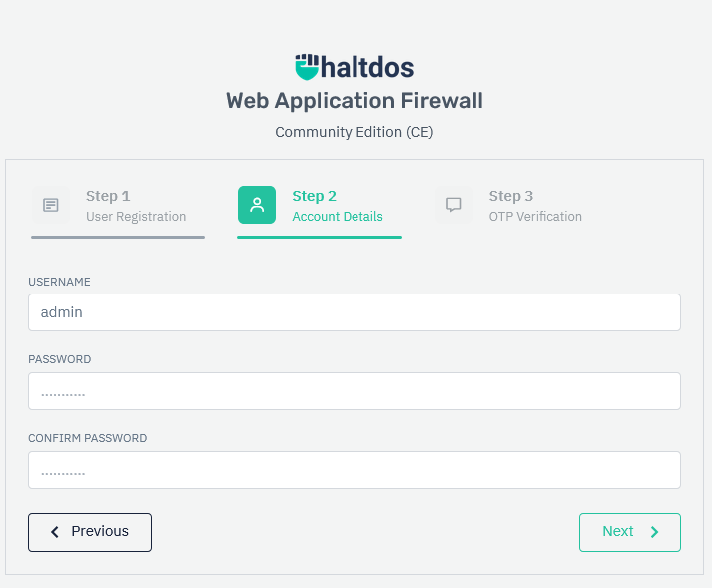Click into the Confirm Password input field

click(x=355, y=470)
